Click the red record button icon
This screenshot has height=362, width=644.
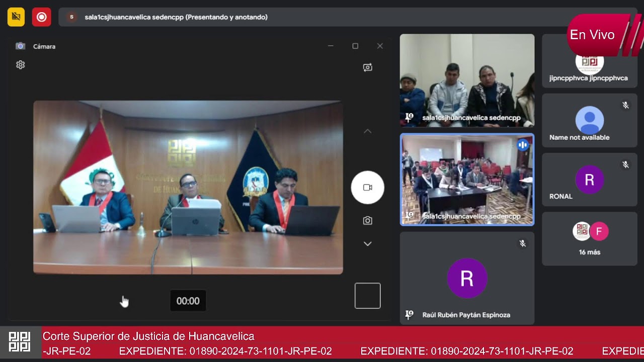click(x=42, y=17)
